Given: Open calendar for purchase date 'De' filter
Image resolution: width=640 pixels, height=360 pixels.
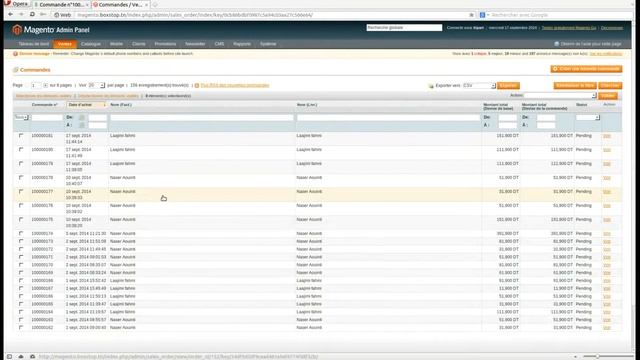Looking at the screenshot, I should (82, 118).
